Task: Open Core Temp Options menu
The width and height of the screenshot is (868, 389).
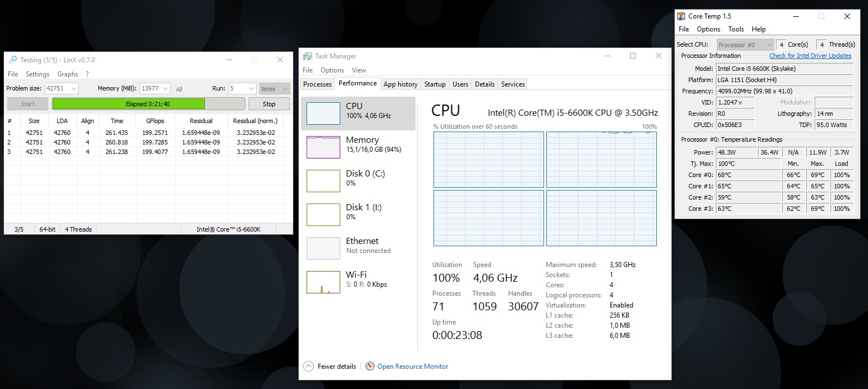Action: [709, 29]
